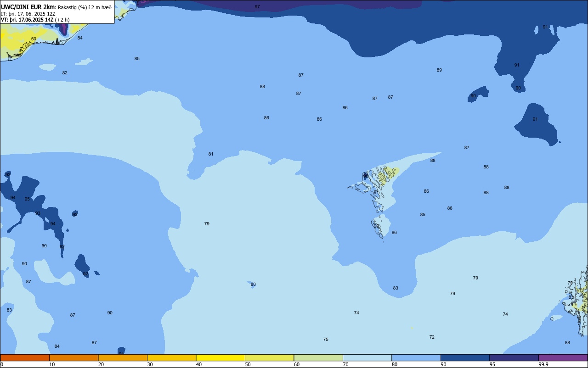Image resolution: width=588 pixels, height=368 pixels.
Task: Click the '89' humidity value on the map
Action: coord(439,70)
